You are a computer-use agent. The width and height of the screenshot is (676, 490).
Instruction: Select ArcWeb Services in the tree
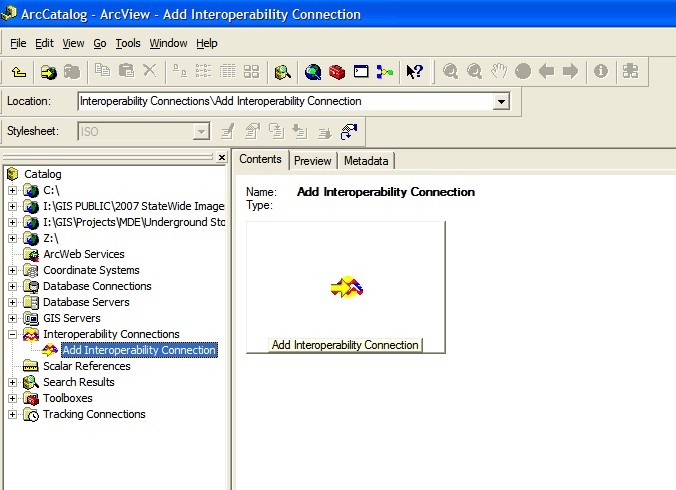84,254
